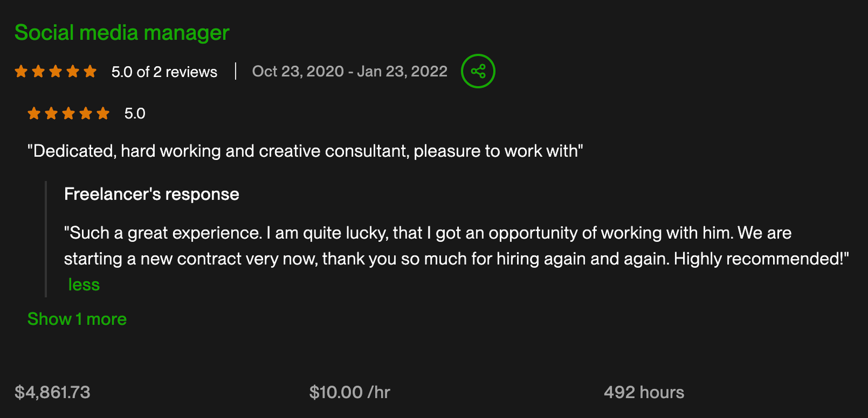Click the middle star of the overall rating
868x418 pixels.
(55, 72)
